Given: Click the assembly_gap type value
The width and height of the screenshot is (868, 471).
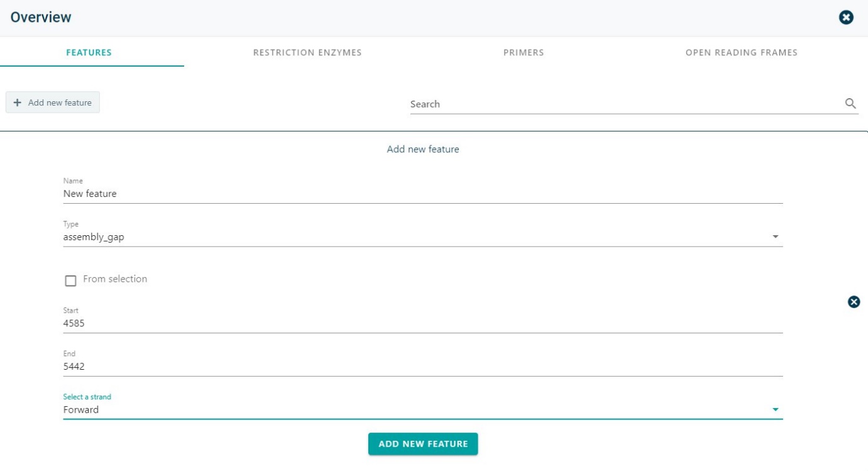Looking at the screenshot, I should coord(94,237).
